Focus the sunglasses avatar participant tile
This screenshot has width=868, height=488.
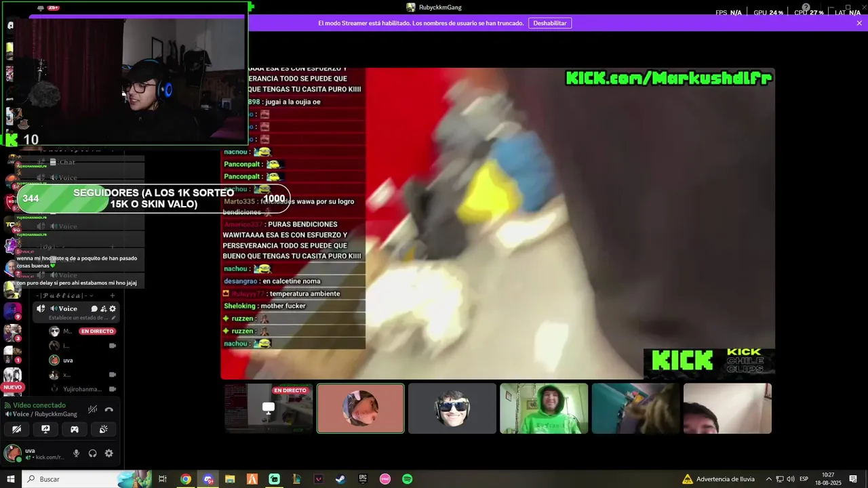tap(452, 408)
